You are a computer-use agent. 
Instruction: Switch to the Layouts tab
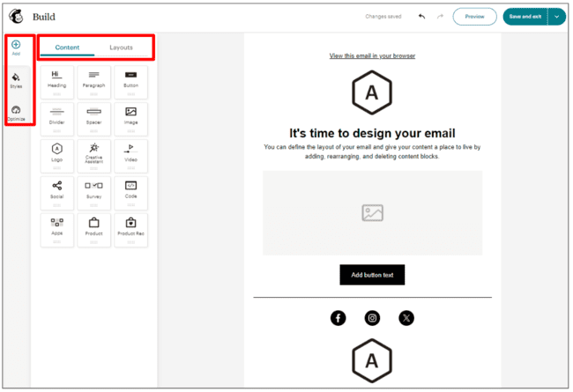coord(121,48)
